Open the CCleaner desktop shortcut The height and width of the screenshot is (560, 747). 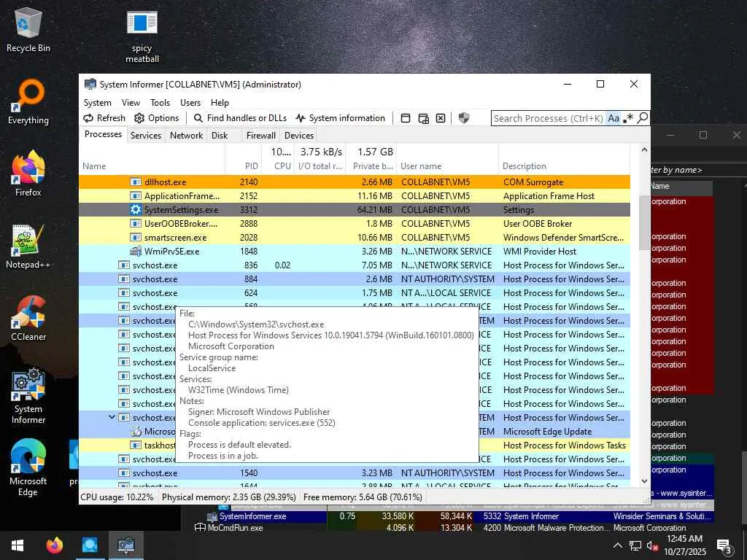point(28,318)
